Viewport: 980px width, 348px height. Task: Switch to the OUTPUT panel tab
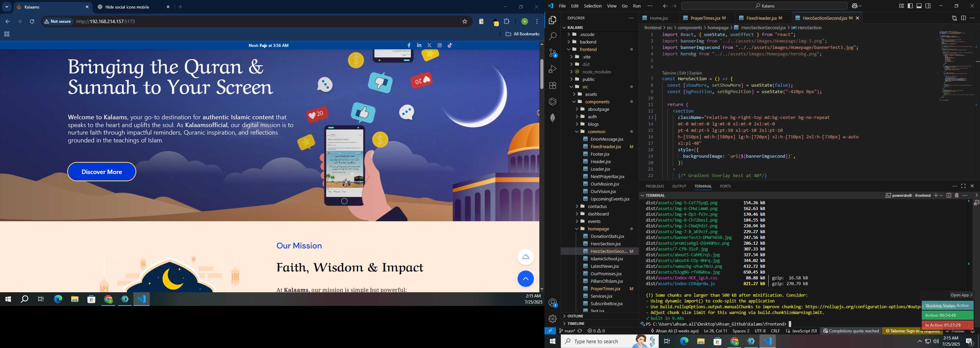point(679,186)
